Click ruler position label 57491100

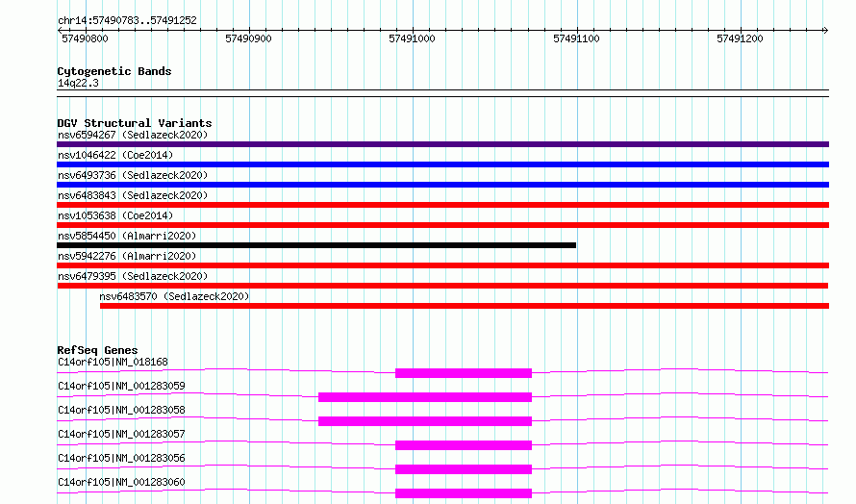tap(576, 38)
